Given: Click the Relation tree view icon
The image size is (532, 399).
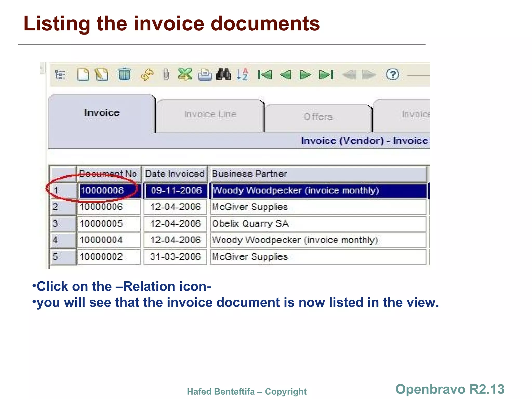Looking at the screenshot, I should pos(61,75).
